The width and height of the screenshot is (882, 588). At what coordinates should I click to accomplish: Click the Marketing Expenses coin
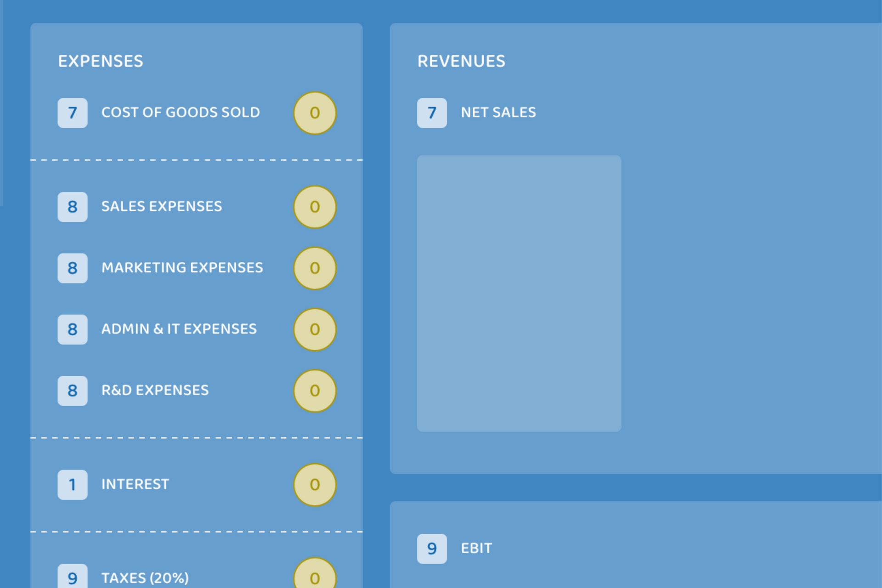315,268
